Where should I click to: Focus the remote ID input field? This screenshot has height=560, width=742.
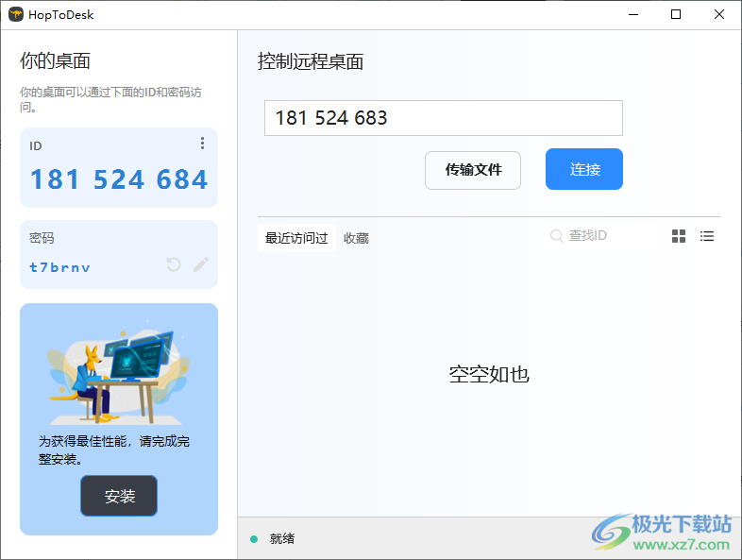(x=444, y=118)
